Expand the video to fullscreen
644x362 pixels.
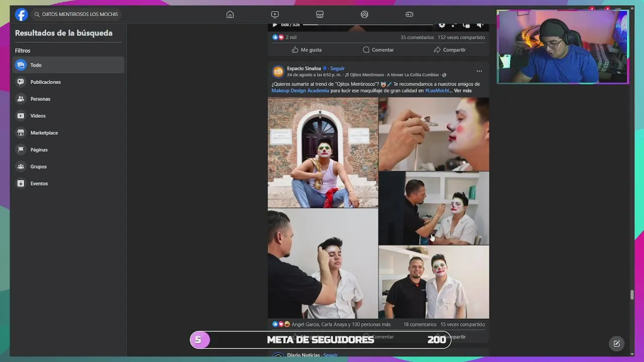(x=454, y=25)
